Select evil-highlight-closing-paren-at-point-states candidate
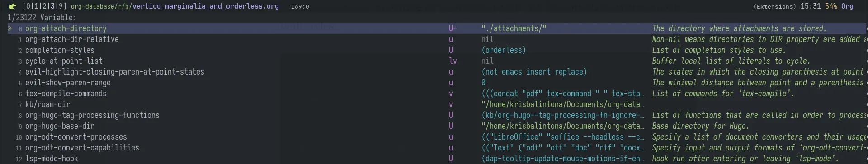The image size is (868, 164). tap(115, 72)
